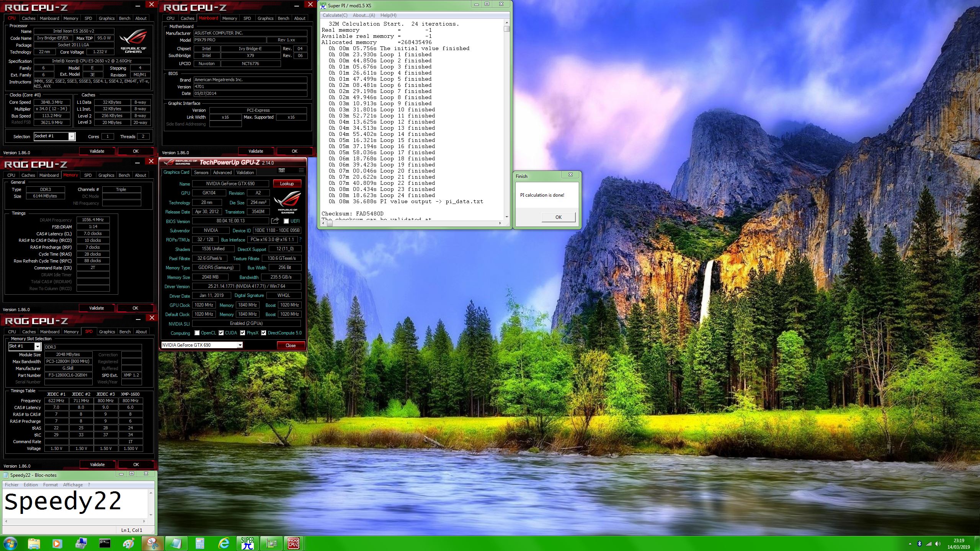
Task: Launch Internet Explorer from taskbar
Action: click(224, 543)
